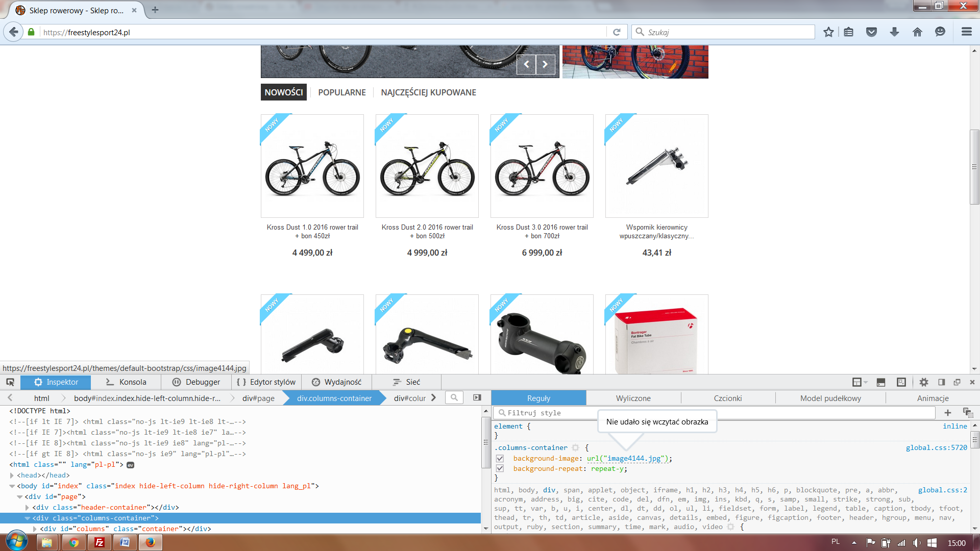Switch to the Konsola tab
Viewport: 980px width, 551px height.
126,382
